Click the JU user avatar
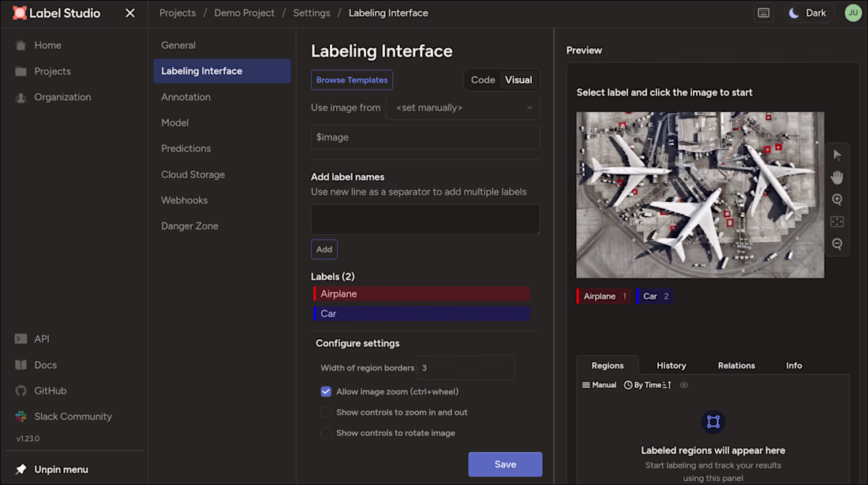Image resolution: width=868 pixels, height=485 pixels. click(853, 13)
